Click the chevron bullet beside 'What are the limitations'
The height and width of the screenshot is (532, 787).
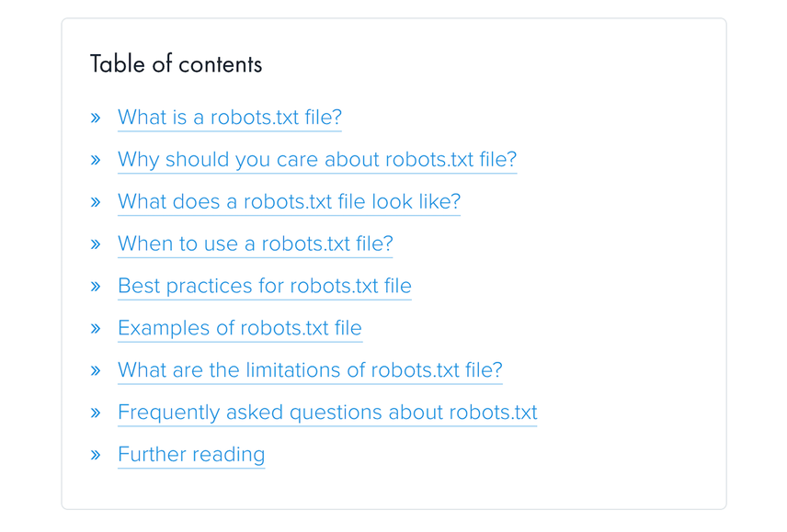96,371
